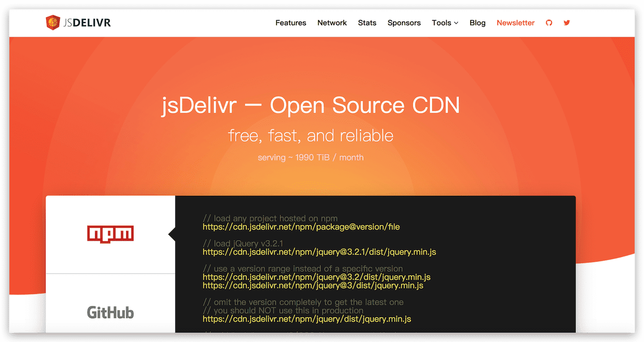This screenshot has height=342, width=644.
Task: Click the jquery@3/dist URL line
Action: point(313,285)
